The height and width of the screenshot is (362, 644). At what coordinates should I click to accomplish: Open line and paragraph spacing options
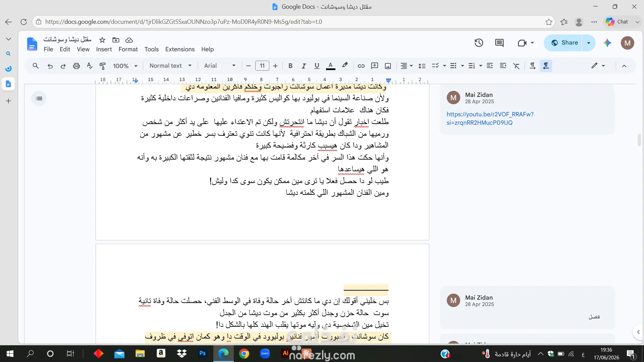point(422,66)
